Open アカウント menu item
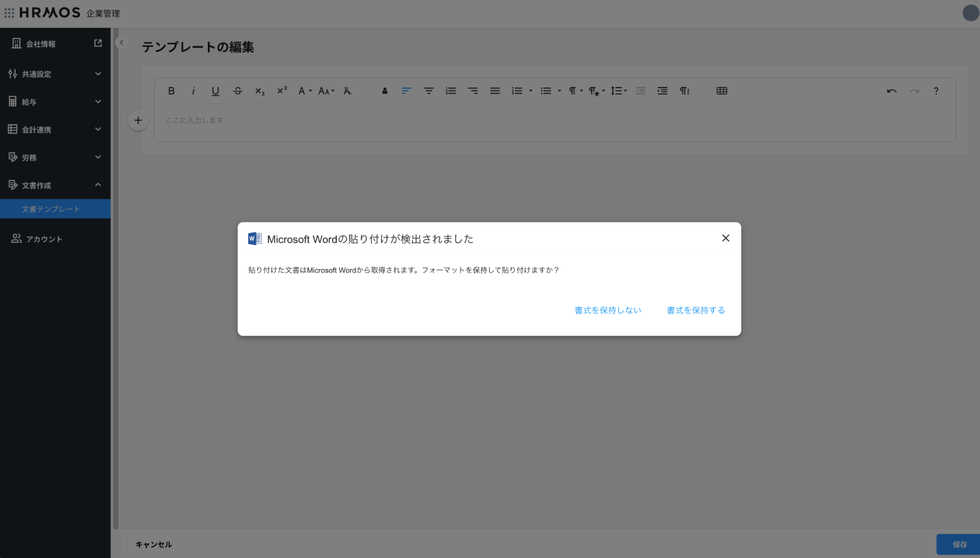 tap(44, 239)
